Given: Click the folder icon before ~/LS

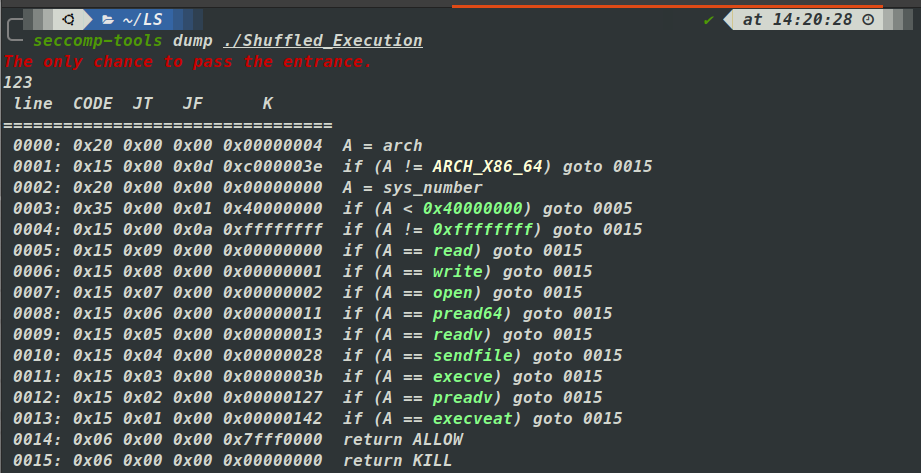Looking at the screenshot, I should [108, 19].
